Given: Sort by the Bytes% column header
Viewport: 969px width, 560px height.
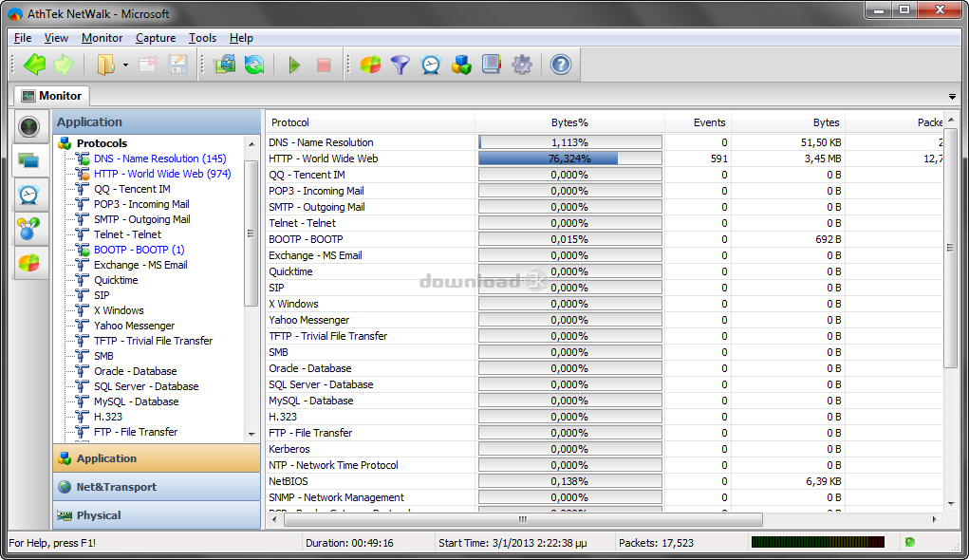Looking at the screenshot, I should (x=569, y=122).
